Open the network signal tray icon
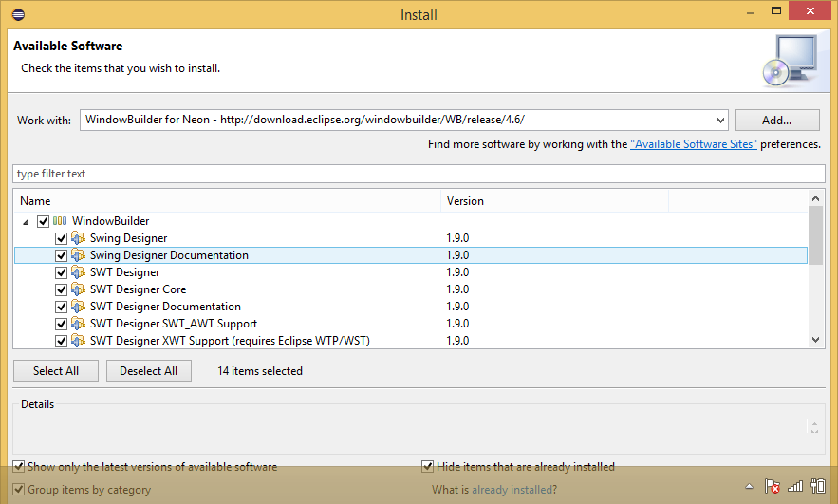The width and height of the screenshot is (838, 504). click(795, 487)
